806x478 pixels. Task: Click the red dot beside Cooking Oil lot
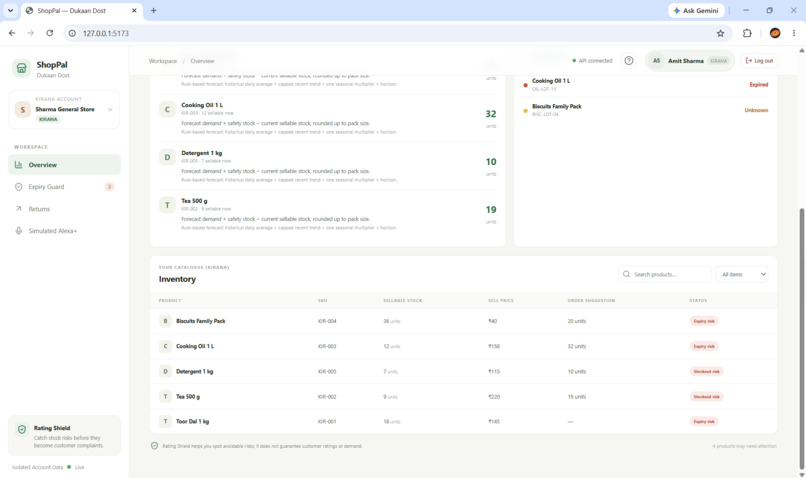(525, 85)
